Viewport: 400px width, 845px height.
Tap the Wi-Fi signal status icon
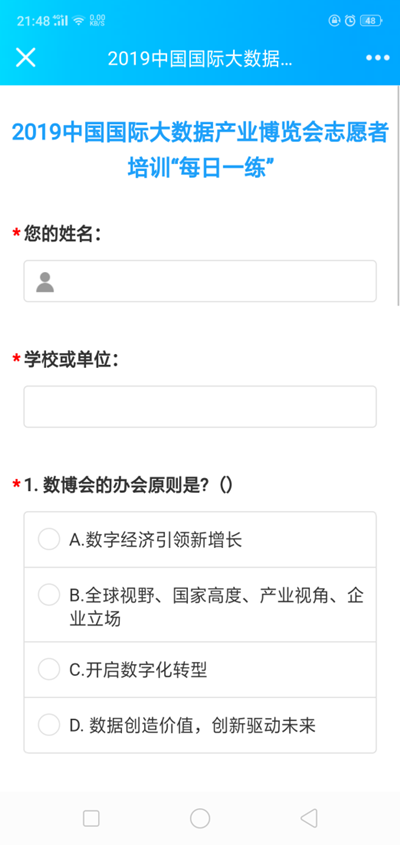(79, 20)
